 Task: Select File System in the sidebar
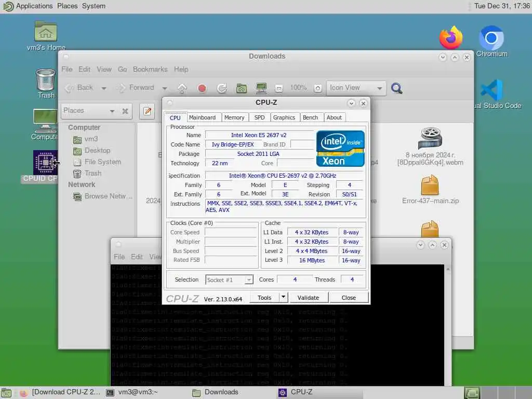tap(102, 162)
